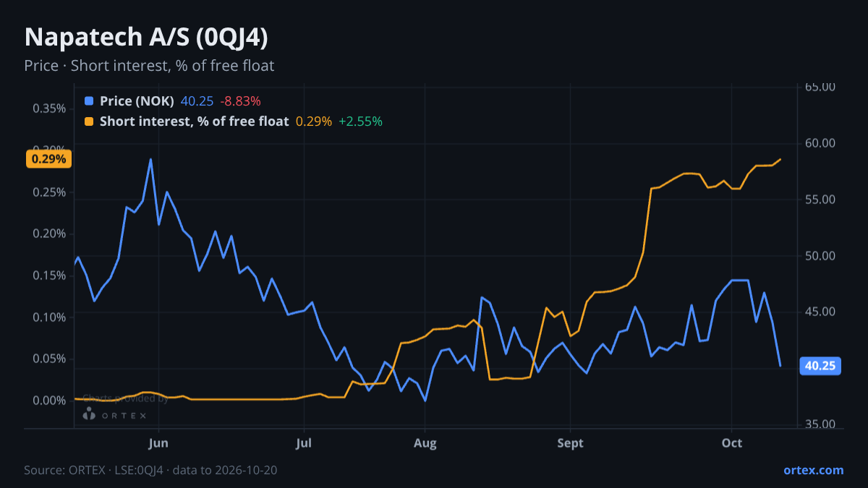Toggle the Price (NOK) legend entry
The height and width of the screenshot is (488, 868).
(x=137, y=101)
